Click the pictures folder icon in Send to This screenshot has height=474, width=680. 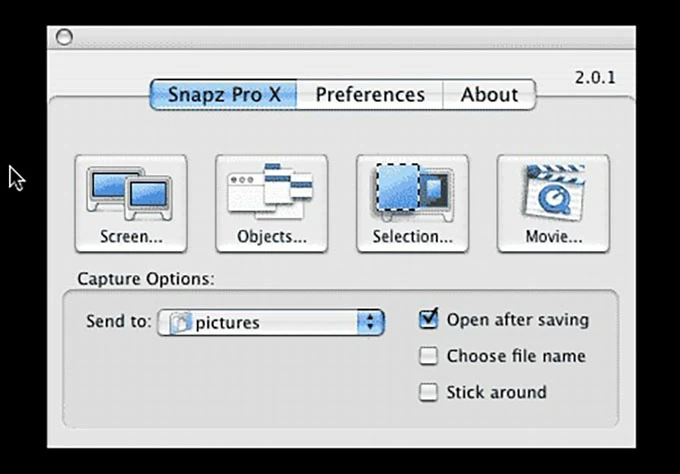(181, 322)
